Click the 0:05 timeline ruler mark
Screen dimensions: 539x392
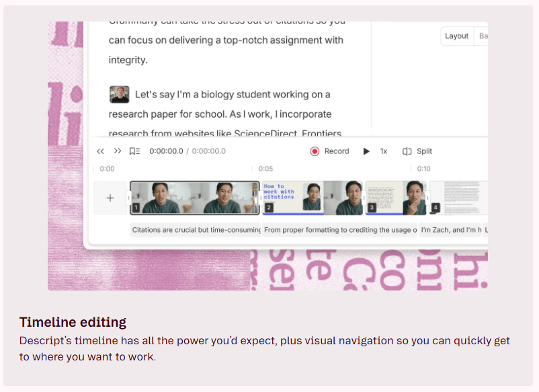[265, 169]
